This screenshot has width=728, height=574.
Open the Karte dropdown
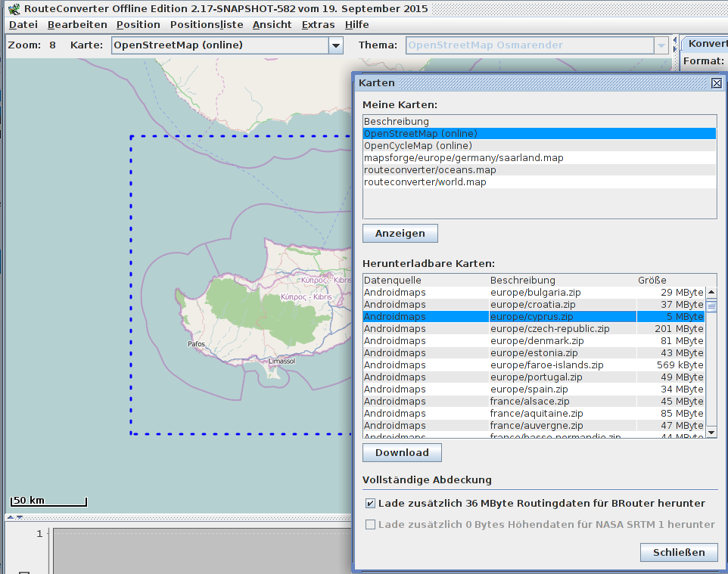coord(335,45)
